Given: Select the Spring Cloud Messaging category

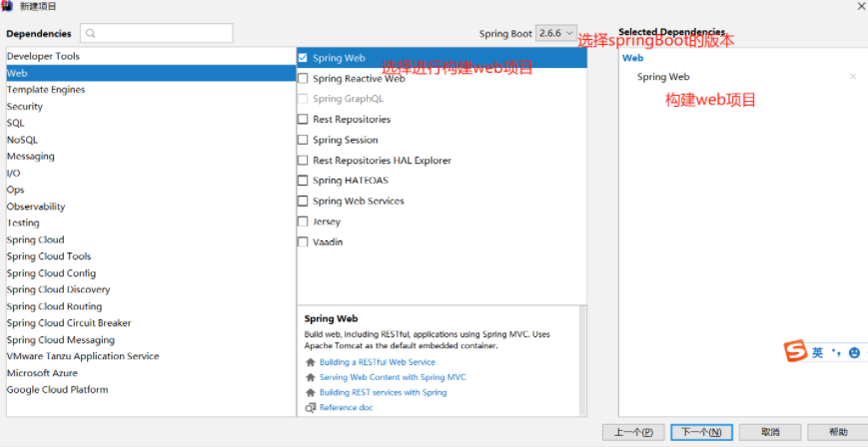Looking at the screenshot, I should 151,339.
